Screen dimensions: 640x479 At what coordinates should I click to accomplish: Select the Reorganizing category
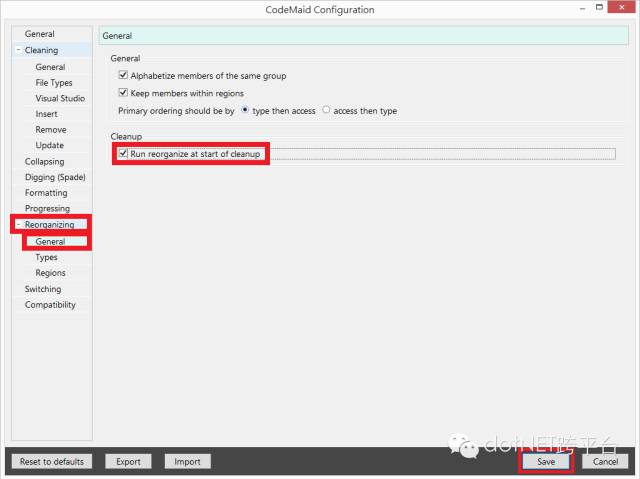click(x=49, y=224)
